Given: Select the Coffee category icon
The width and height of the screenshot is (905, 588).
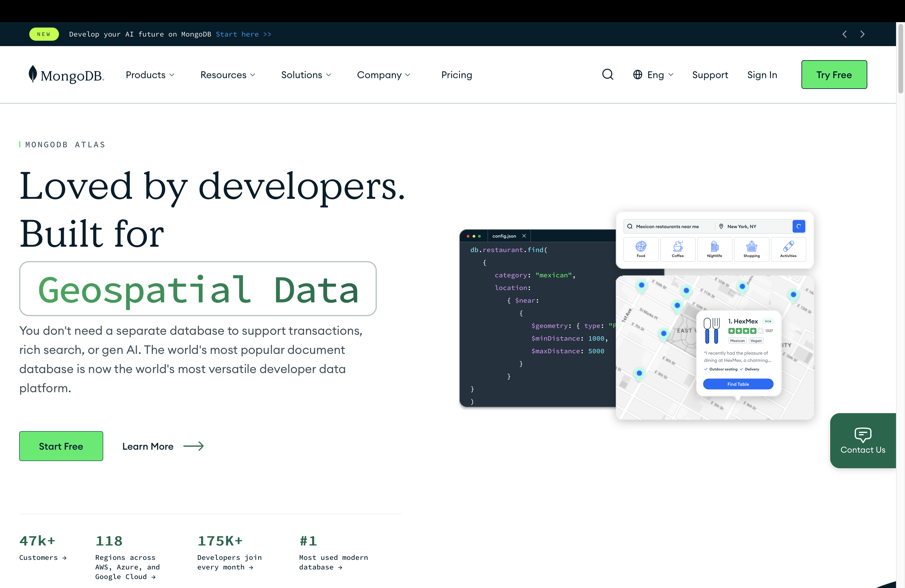Looking at the screenshot, I should point(678,249).
